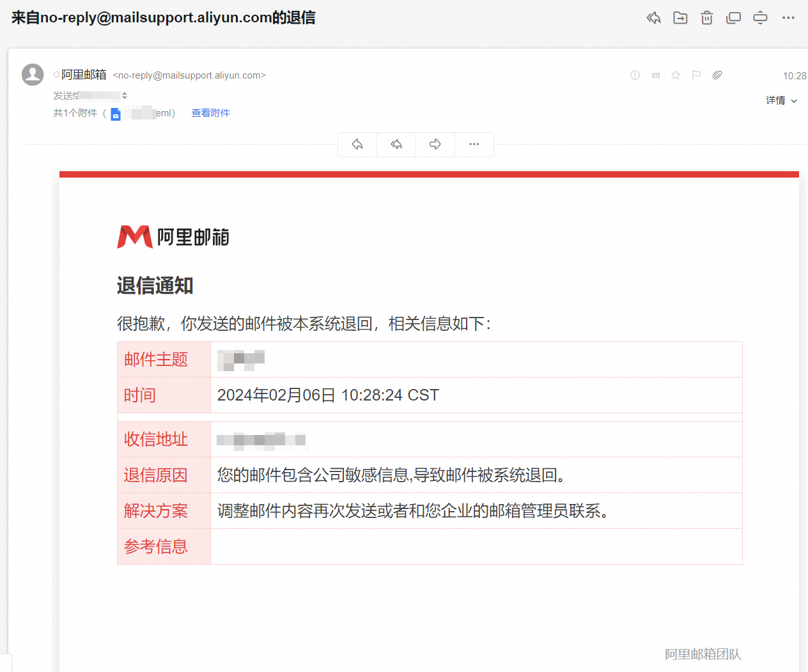Expand the 发送给 recipient list arrows
The width and height of the screenshot is (808, 672).
point(125,96)
